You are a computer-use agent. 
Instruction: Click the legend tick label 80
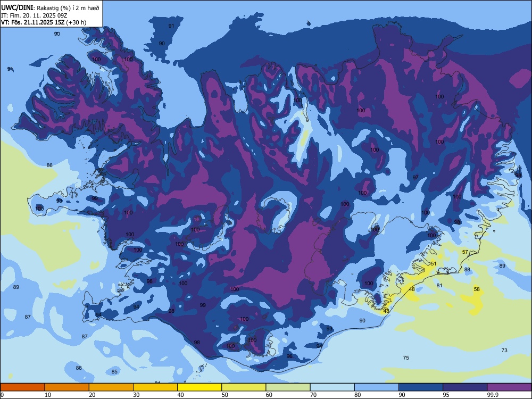[358, 395]
